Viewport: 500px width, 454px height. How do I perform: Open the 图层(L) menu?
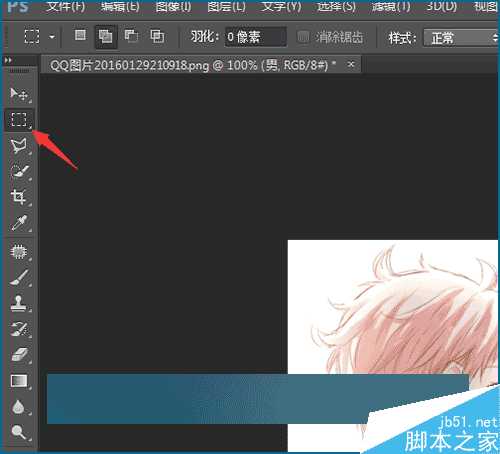click(x=226, y=6)
